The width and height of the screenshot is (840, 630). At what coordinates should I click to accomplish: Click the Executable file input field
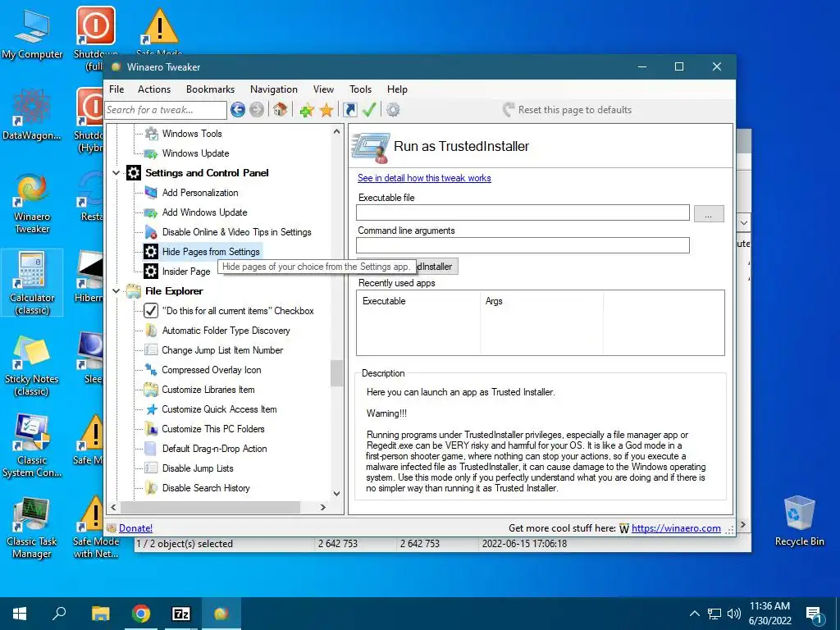pyautogui.click(x=523, y=212)
